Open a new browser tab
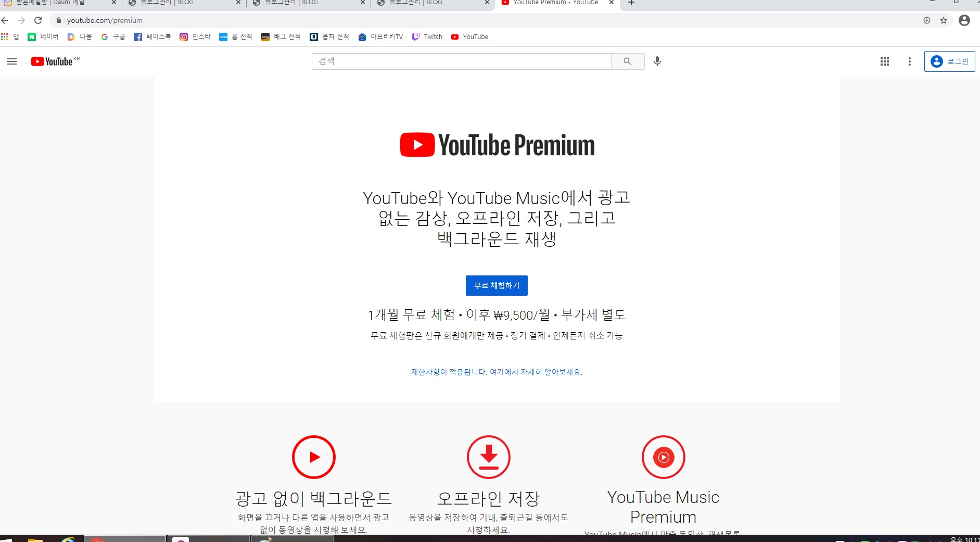980x542 pixels. [631, 3]
